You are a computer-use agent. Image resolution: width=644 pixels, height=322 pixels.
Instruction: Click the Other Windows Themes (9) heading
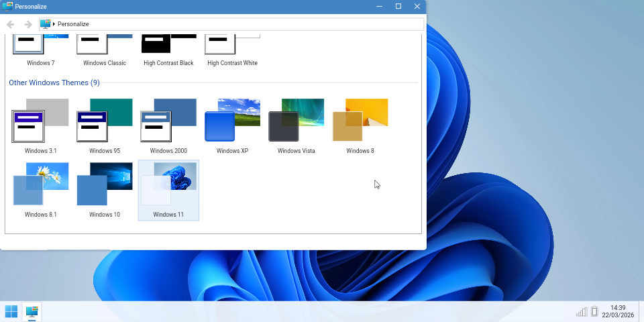(x=54, y=83)
